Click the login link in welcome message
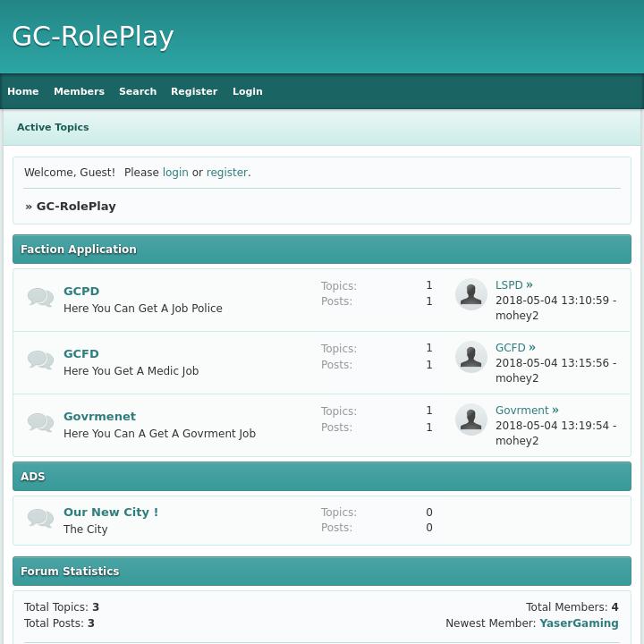644x644 pixels. pyautogui.click(x=175, y=173)
